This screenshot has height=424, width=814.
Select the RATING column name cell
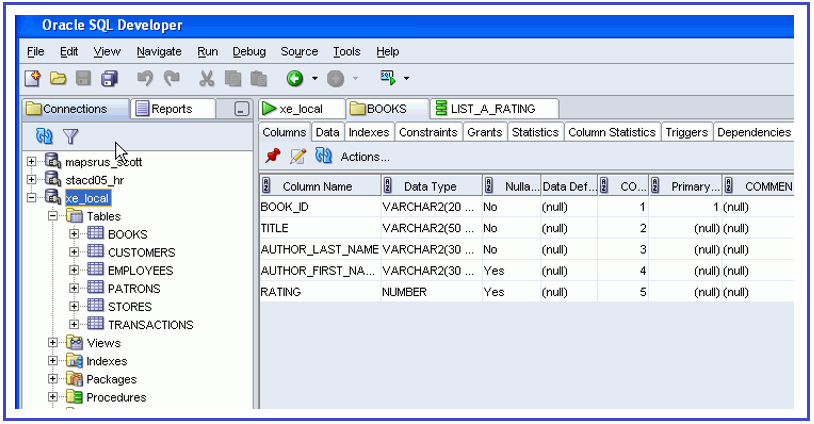tap(320, 292)
